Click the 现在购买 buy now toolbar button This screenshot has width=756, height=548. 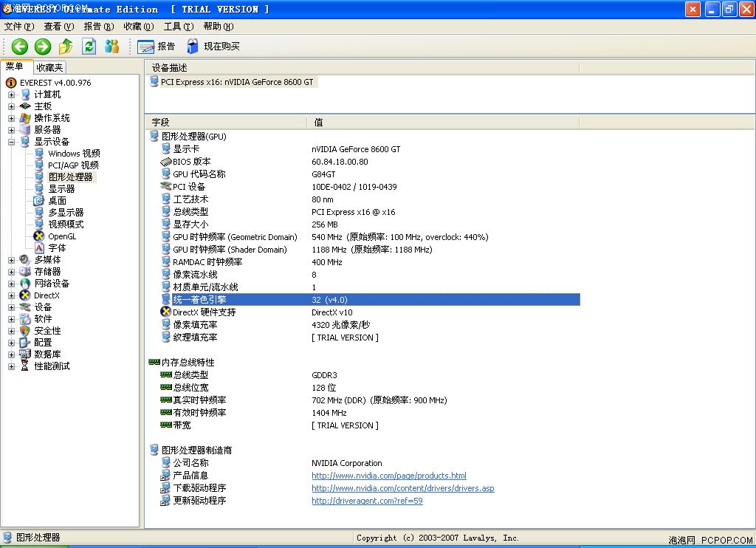click(213, 47)
